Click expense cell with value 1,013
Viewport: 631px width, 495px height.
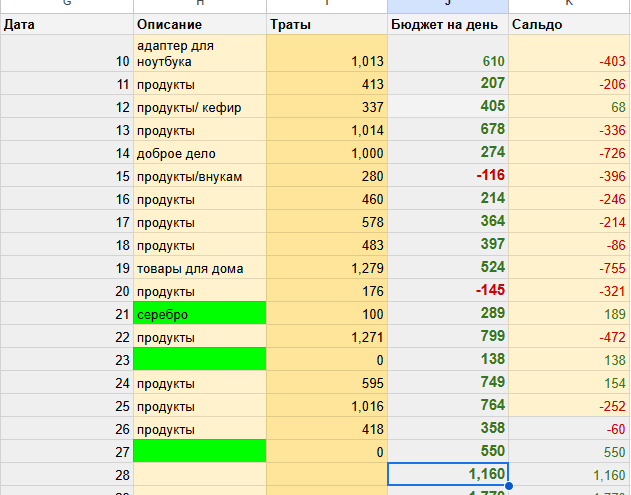click(327, 53)
